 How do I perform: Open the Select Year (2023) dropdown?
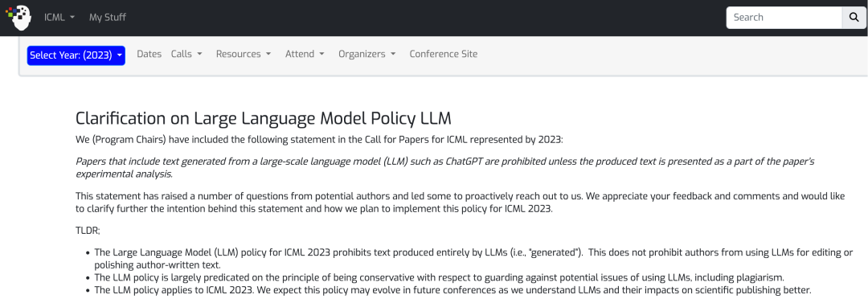click(x=76, y=55)
